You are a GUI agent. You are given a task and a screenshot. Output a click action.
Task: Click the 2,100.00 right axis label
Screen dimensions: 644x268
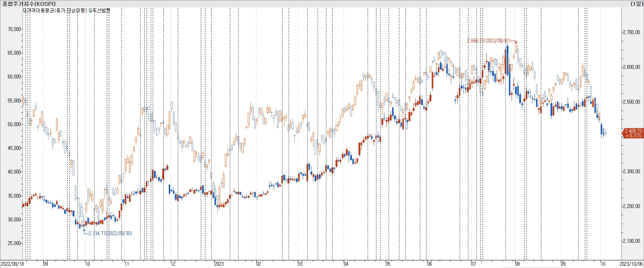click(x=631, y=241)
